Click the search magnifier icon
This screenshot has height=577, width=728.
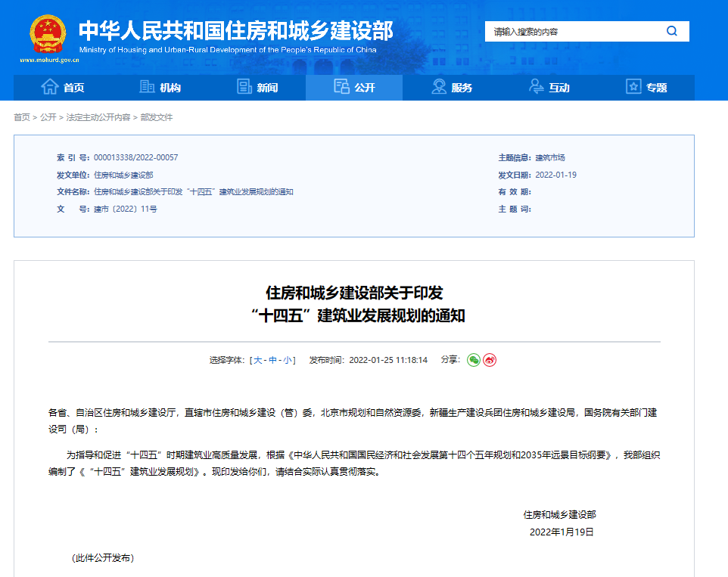671,31
